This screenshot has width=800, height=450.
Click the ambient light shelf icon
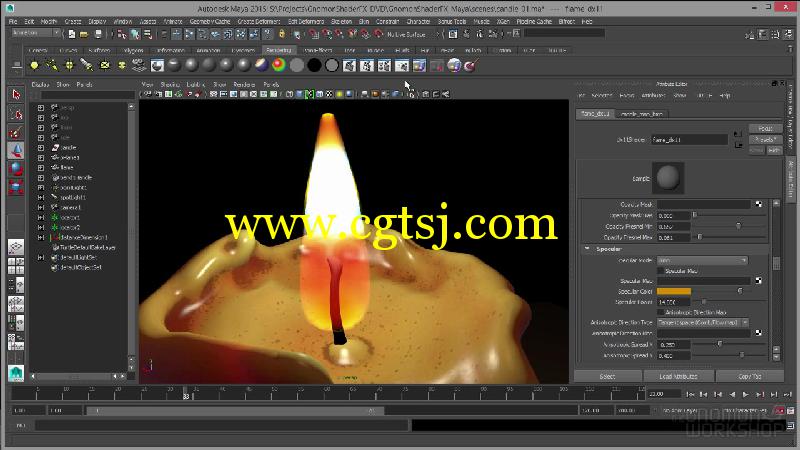pos(34,65)
